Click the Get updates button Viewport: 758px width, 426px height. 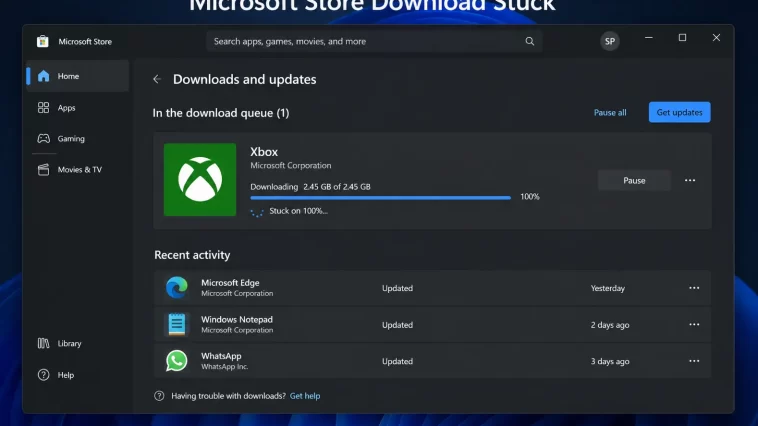pos(679,112)
